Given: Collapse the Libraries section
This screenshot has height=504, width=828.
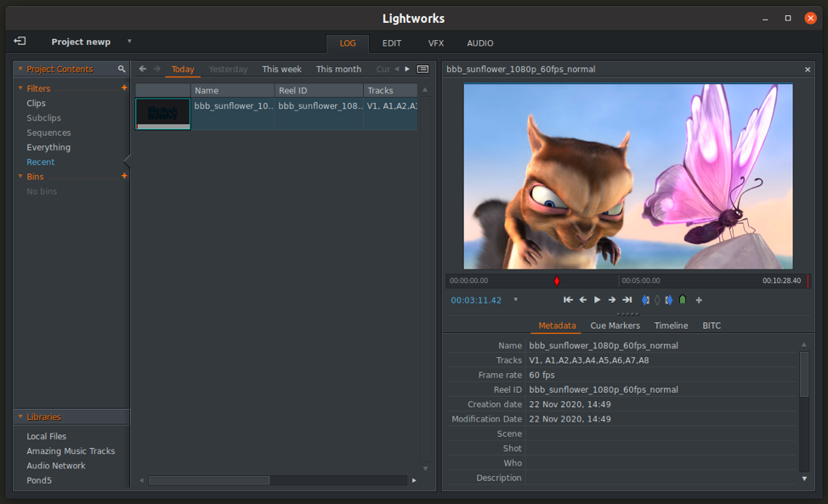Looking at the screenshot, I should point(20,417).
